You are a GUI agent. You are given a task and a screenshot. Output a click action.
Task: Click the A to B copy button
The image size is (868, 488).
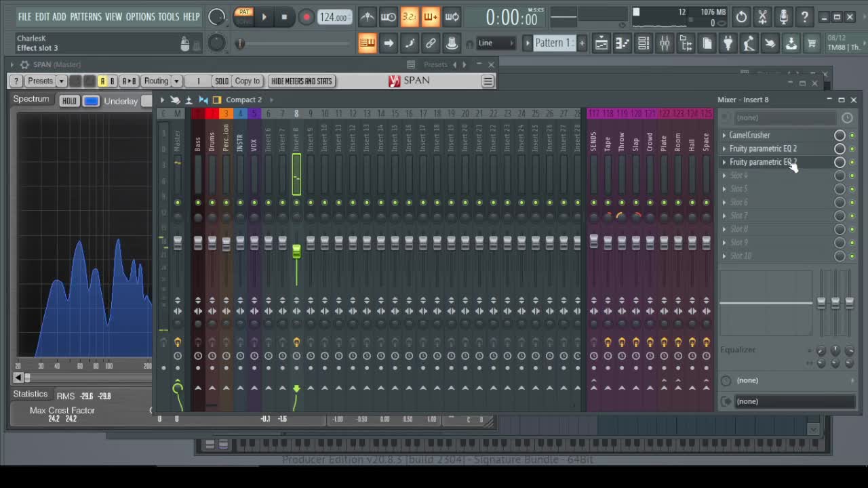click(129, 81)
